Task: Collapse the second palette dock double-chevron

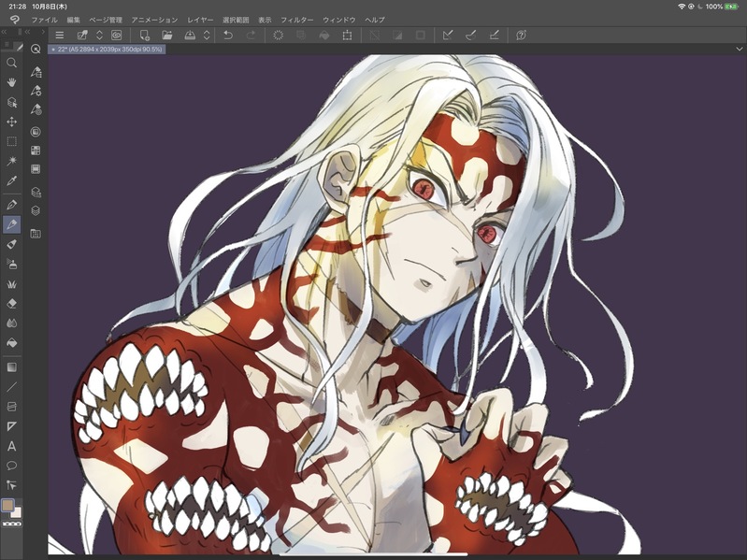Action: tap(27, 32)
